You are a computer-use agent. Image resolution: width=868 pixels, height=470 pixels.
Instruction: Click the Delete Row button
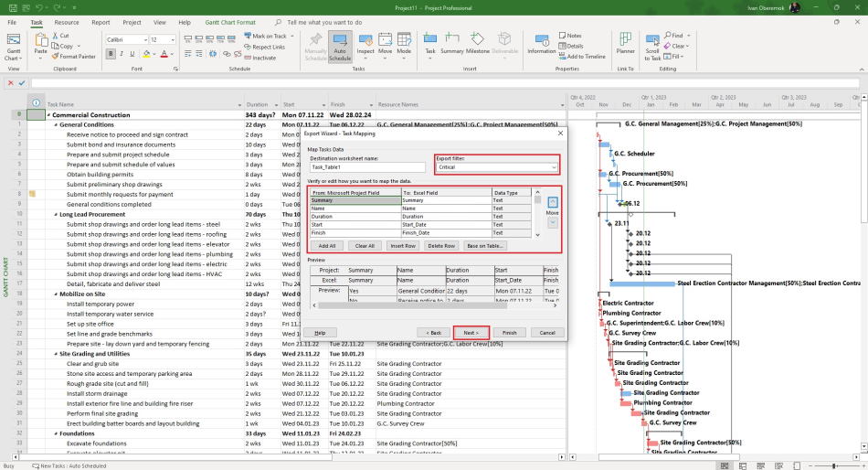point(441,246)
